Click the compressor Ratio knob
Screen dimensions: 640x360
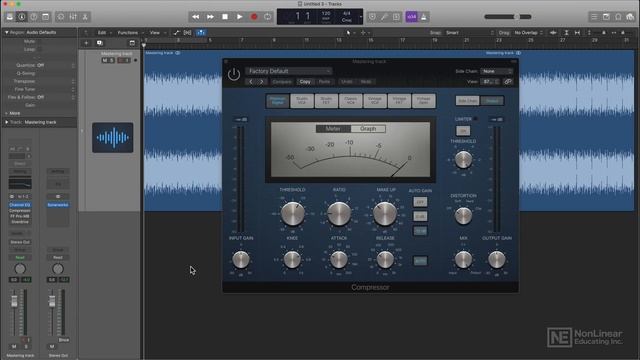point(339,214)
